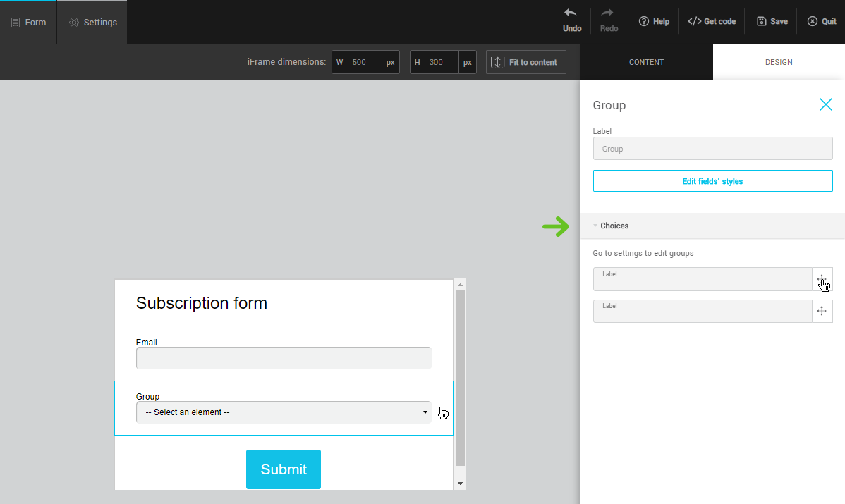Click the Submit button in preview
845x504 pixels.
[x=283, y=469]
